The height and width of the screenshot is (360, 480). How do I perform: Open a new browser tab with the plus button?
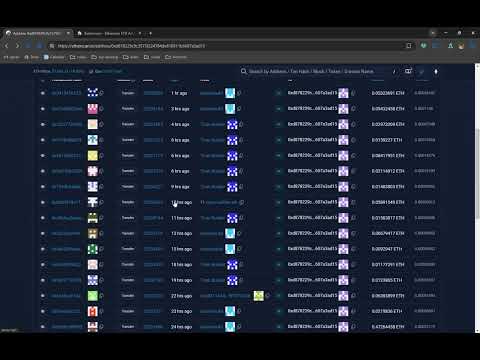[151, 33]
